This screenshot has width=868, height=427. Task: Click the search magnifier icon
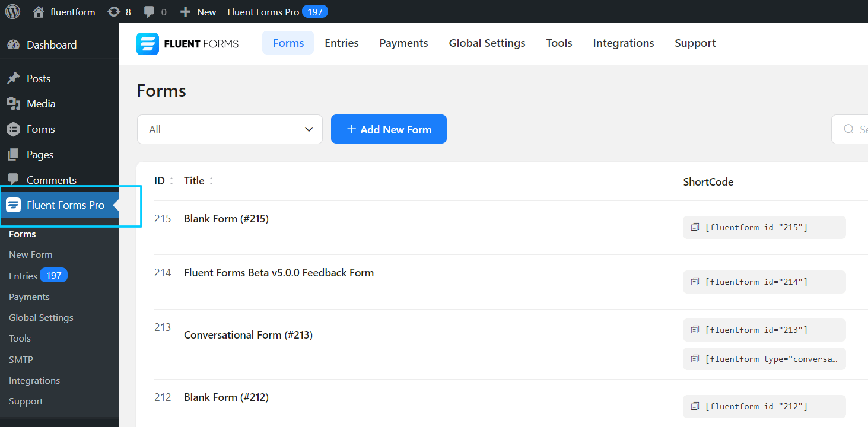click(848, 129)
